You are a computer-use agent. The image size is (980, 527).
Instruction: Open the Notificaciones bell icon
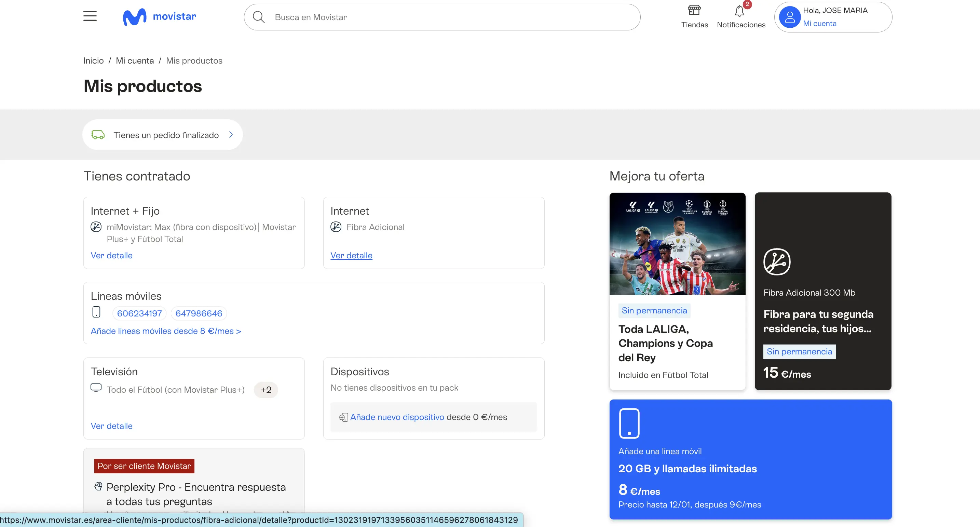(x=739, y=11)
